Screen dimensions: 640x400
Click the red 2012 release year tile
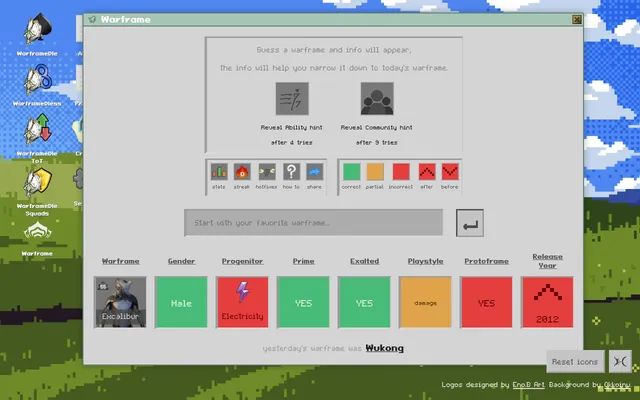pos(547,302)
